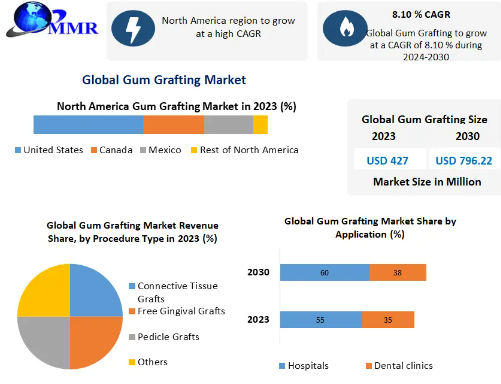Click the Dental clinics legend swatch
501x384 pixels.
click(369, 366)
